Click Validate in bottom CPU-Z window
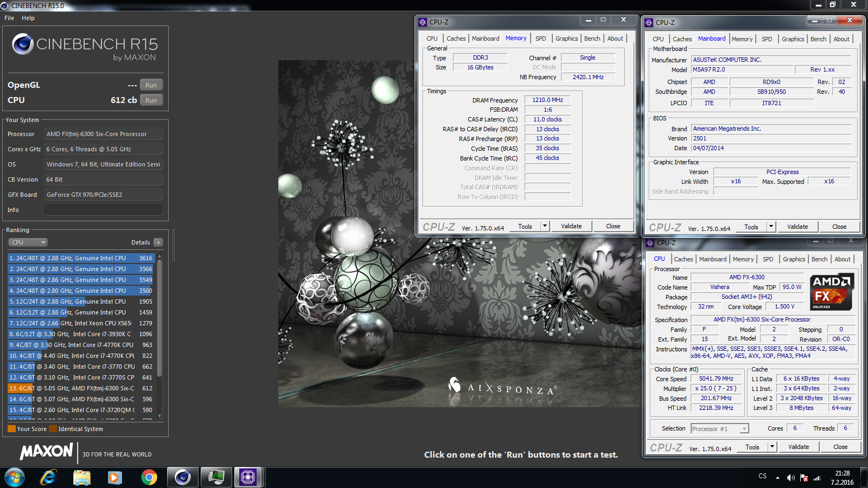 799,447
